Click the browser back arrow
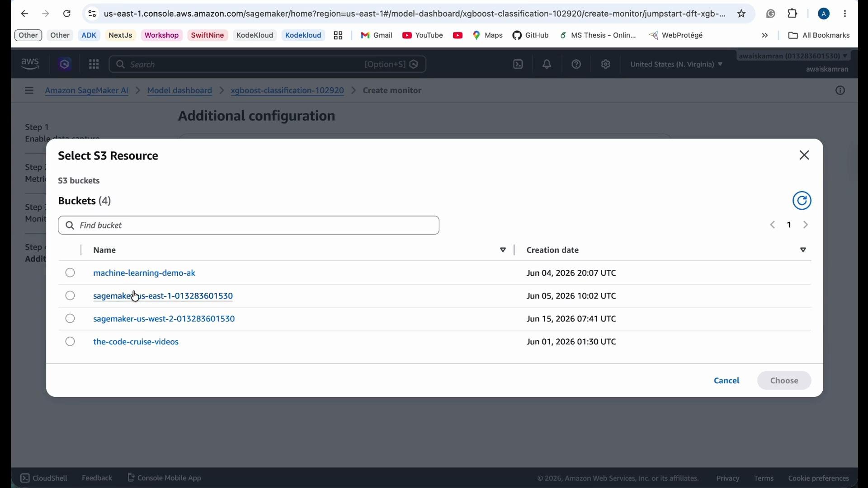 coord(24,14)
